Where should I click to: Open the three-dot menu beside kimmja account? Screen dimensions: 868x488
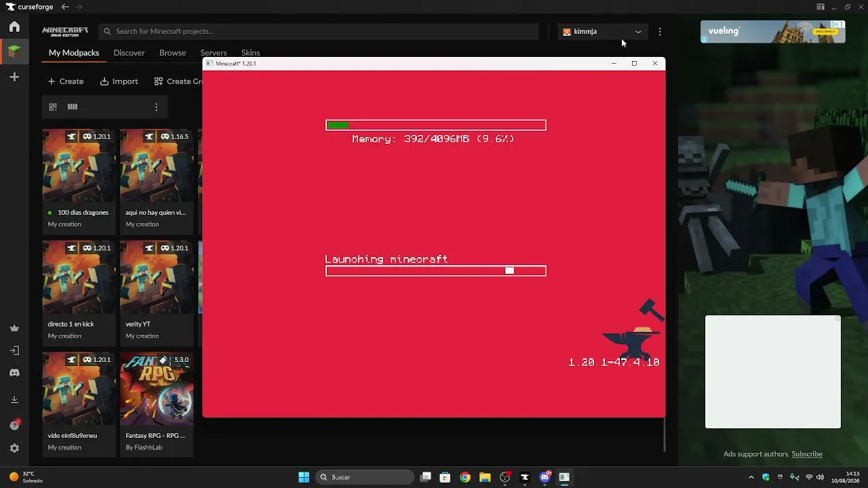660,31
